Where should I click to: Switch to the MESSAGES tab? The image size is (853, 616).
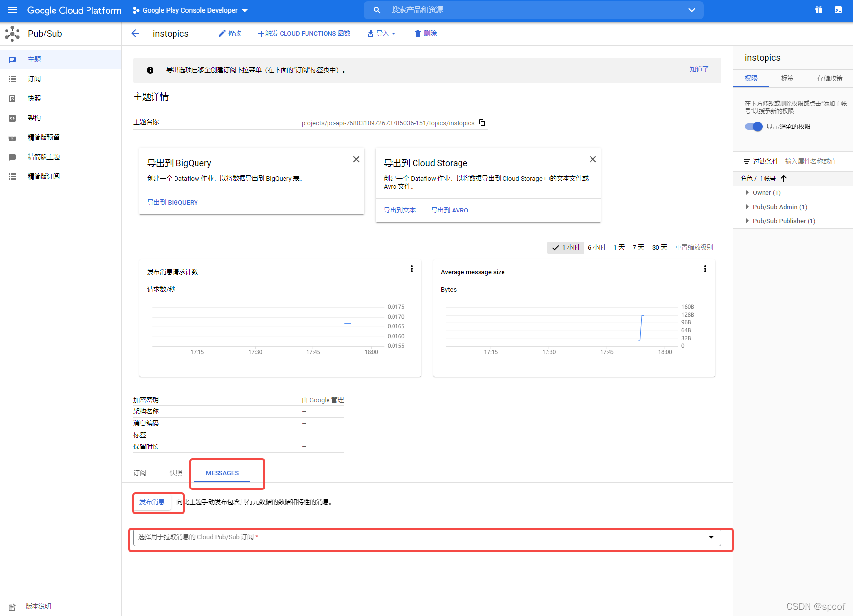coord(222,473)
